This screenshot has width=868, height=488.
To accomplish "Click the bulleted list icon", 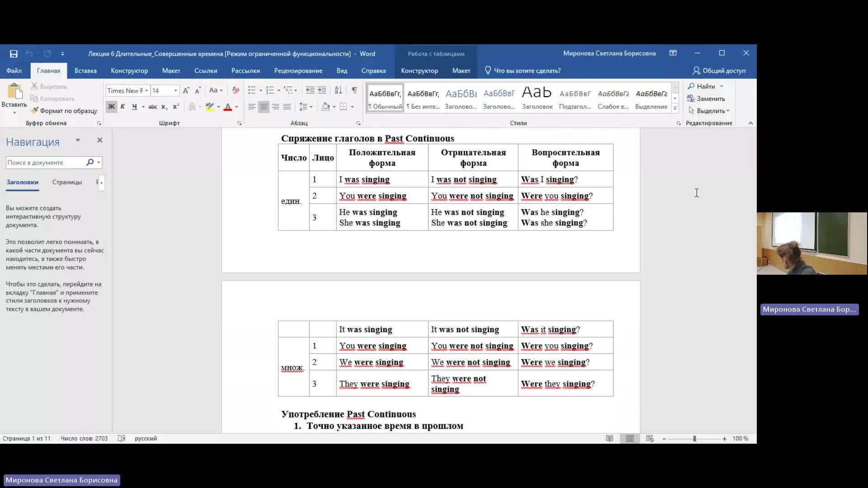I will pyautogui.click(x=252, y=90).
